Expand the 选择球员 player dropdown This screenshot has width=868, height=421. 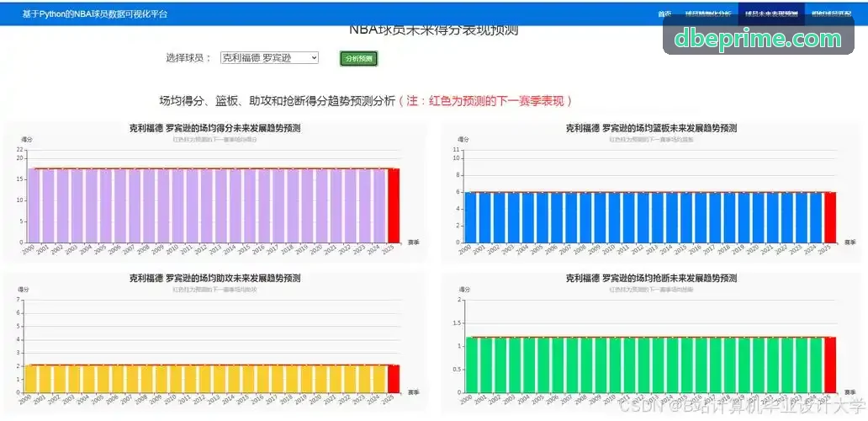[270, 57]
